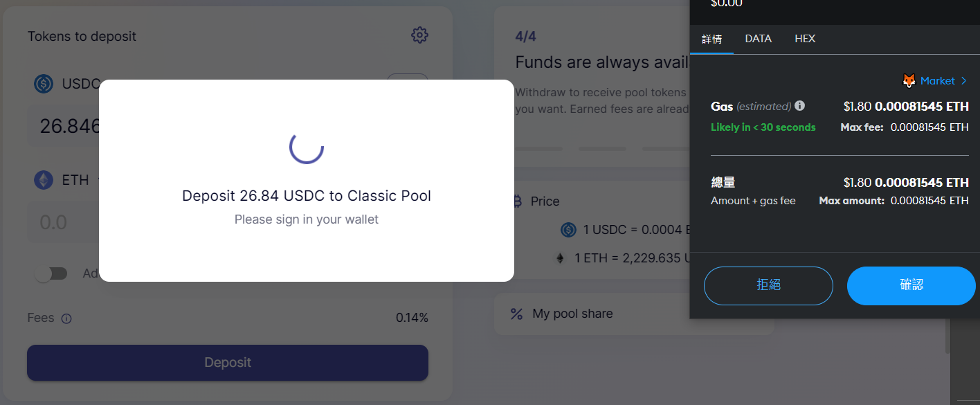
Task: Expand the My pool share section
Action: [572, 314]
